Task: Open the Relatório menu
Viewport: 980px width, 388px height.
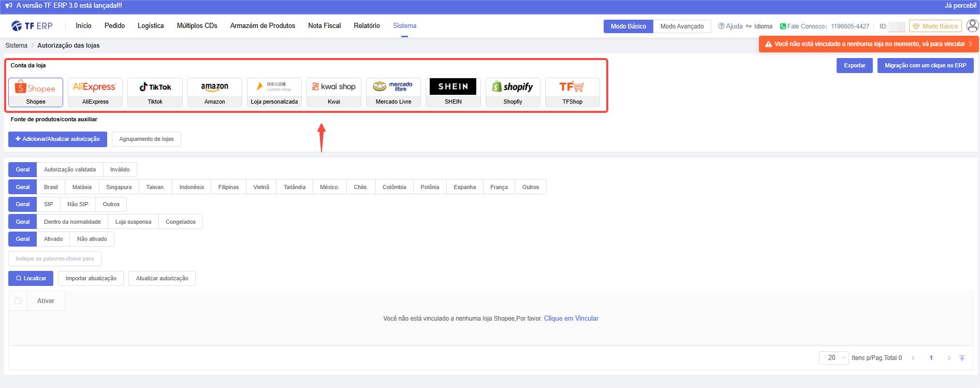Action: pyautogui.click(x=367, y=26)
